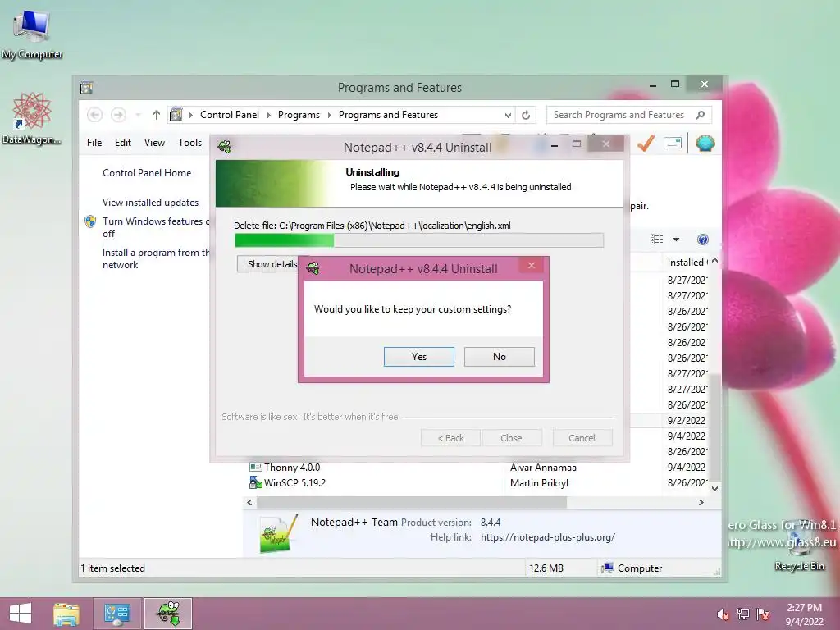The image size is (840, 630).
Task: Select Control Panel in the breadcrumb path
Action: 230,115
